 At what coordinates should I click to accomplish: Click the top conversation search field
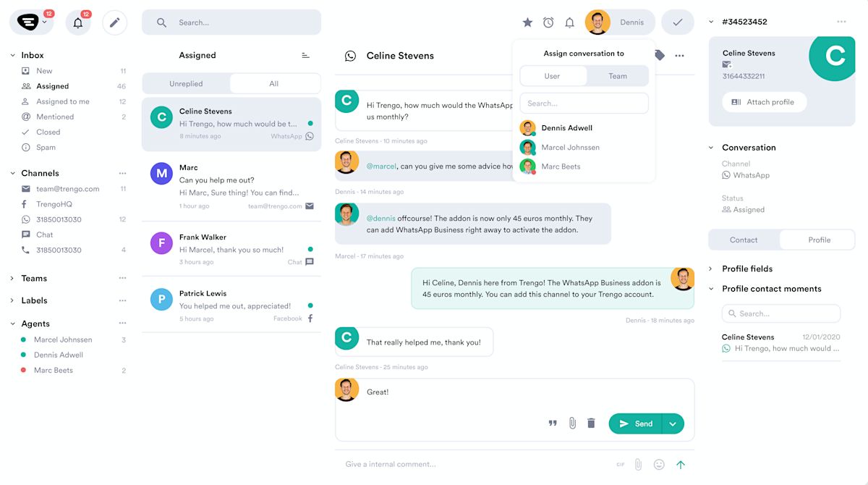(x=231, y=22)
